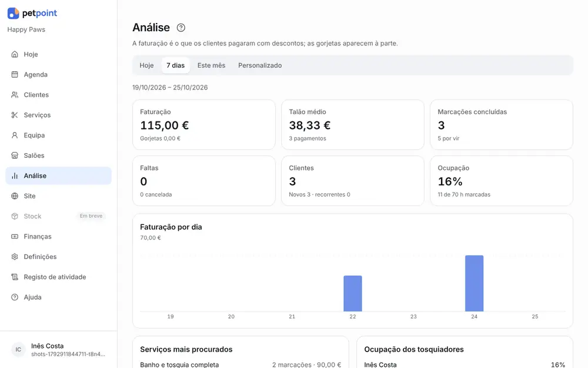Screen dimensions: 588x368
Task: Click the Serviços mais procurados heading
Action: 186,350
